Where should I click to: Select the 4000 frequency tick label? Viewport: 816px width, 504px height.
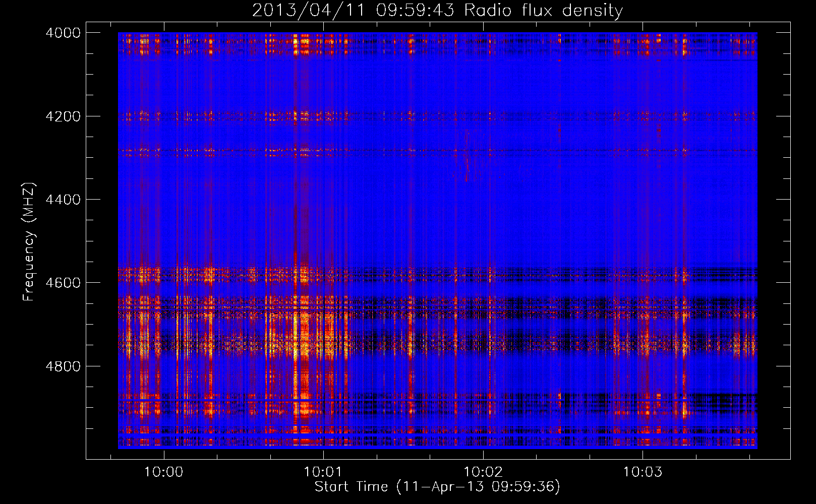click(x=63, y=33)
